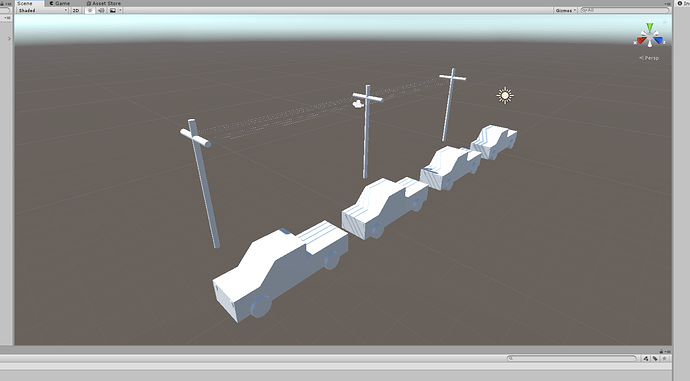Screen dimensions: 690x381
Task: Toggle 2D view mode
Action: 76,10
